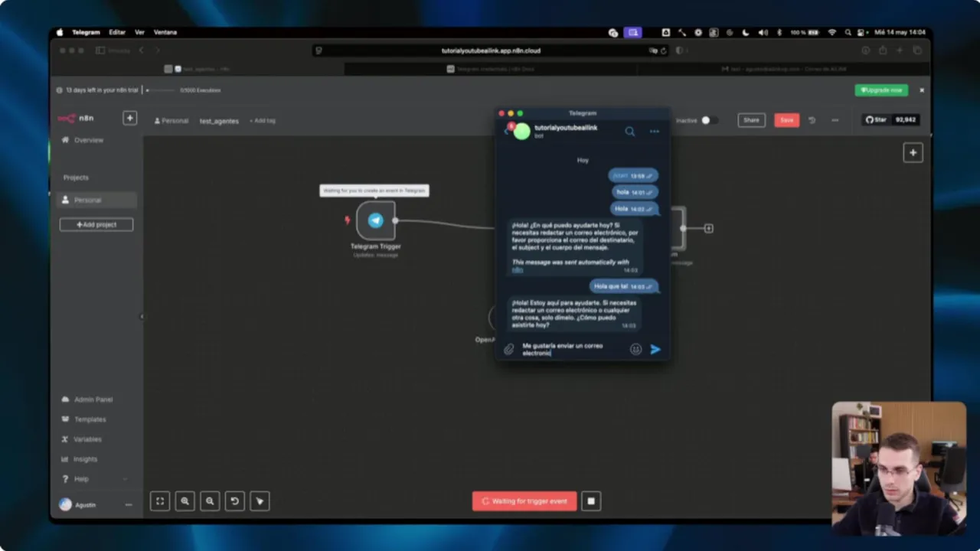Reset canvas zoom level
The height and width of the screenshot is (551, 980).
[235, 501]
